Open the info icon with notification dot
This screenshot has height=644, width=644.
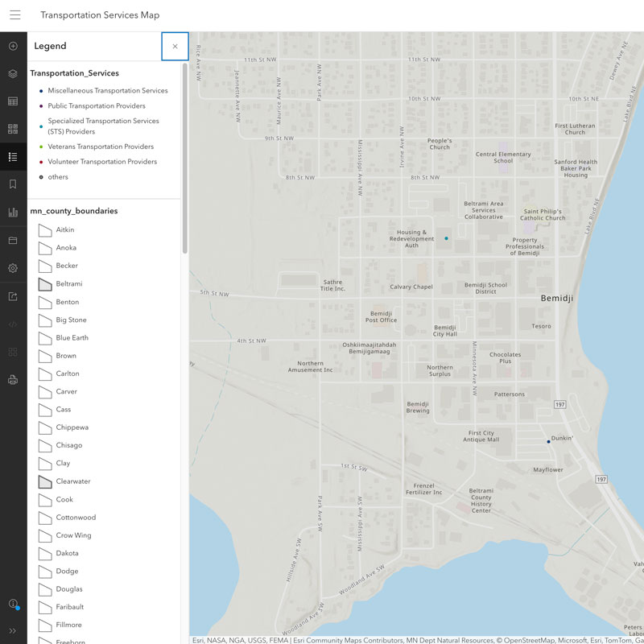tap(12, 603)
